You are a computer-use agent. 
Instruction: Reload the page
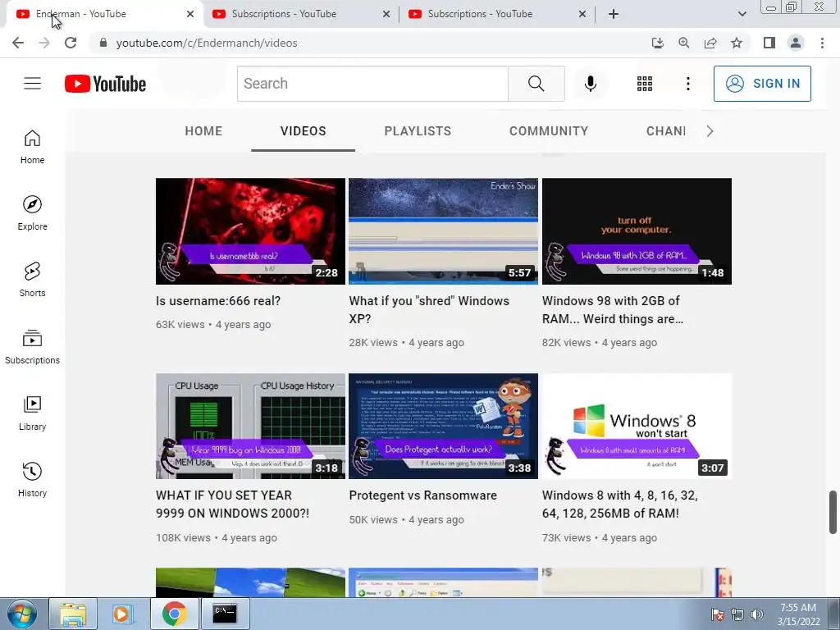71,43
